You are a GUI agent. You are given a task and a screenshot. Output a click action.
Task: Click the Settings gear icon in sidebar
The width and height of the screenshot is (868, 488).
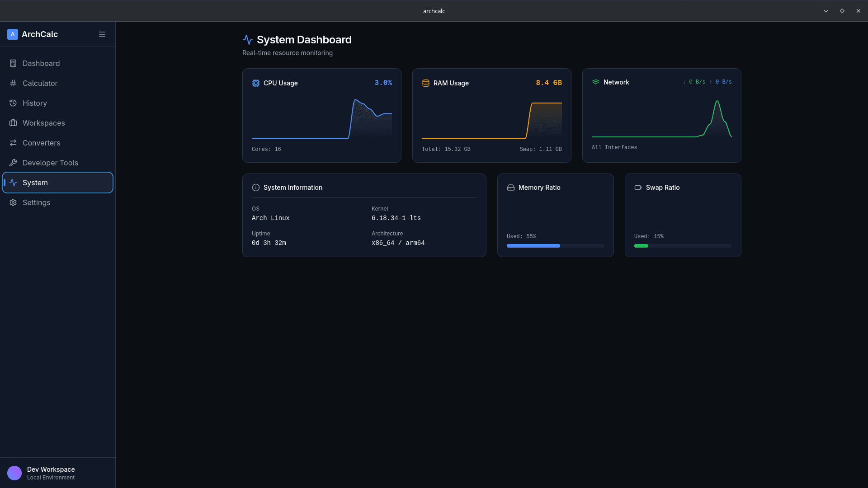pos(13,202)
